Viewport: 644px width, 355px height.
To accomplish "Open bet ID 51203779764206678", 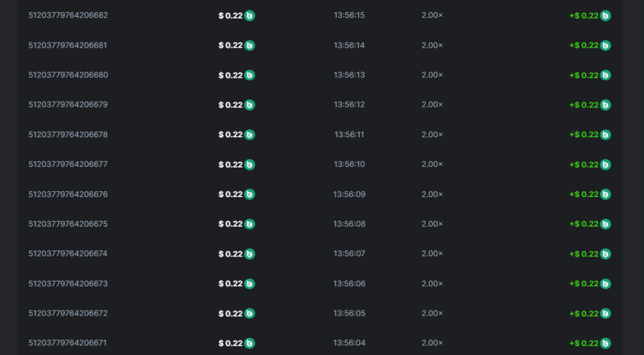I will pyautogui.click(x=68, y=135).
